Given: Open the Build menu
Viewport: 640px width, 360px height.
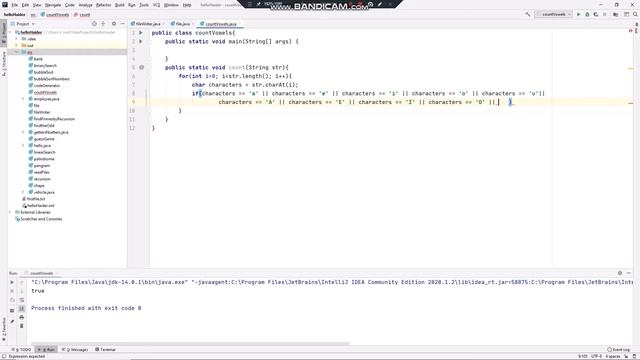Looking at the screenshot, I should coord(120,5).
